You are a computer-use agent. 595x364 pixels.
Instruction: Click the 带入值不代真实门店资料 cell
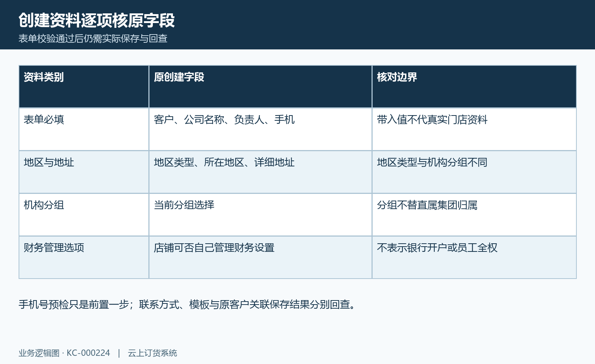pyautogui.click(x=474, y=129)
